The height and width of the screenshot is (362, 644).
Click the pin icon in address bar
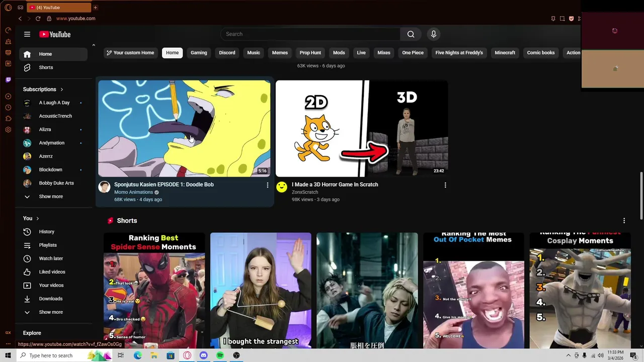(553, 19)
